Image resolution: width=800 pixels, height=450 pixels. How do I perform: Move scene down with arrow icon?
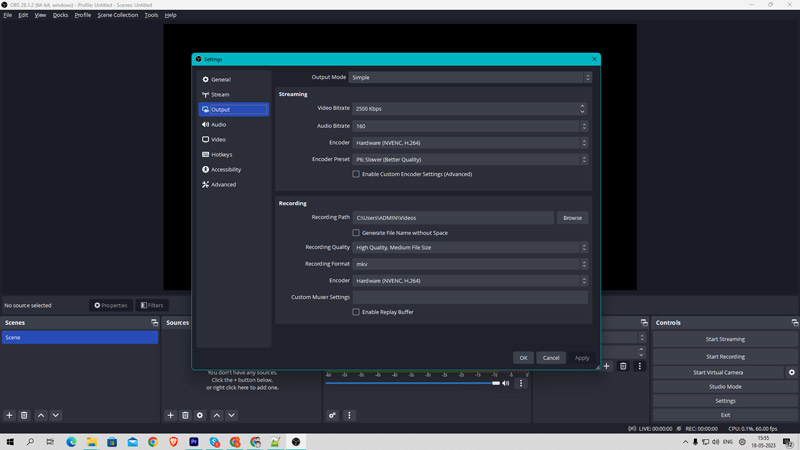point(56,415)
